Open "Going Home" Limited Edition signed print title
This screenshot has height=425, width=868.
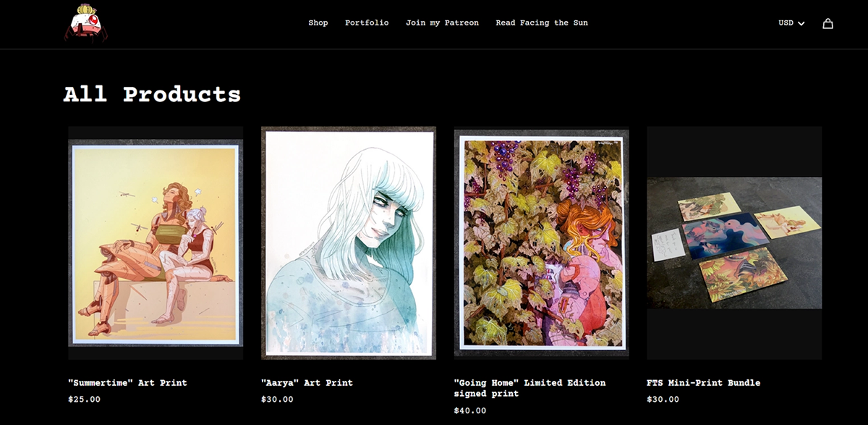coord(529,388)
